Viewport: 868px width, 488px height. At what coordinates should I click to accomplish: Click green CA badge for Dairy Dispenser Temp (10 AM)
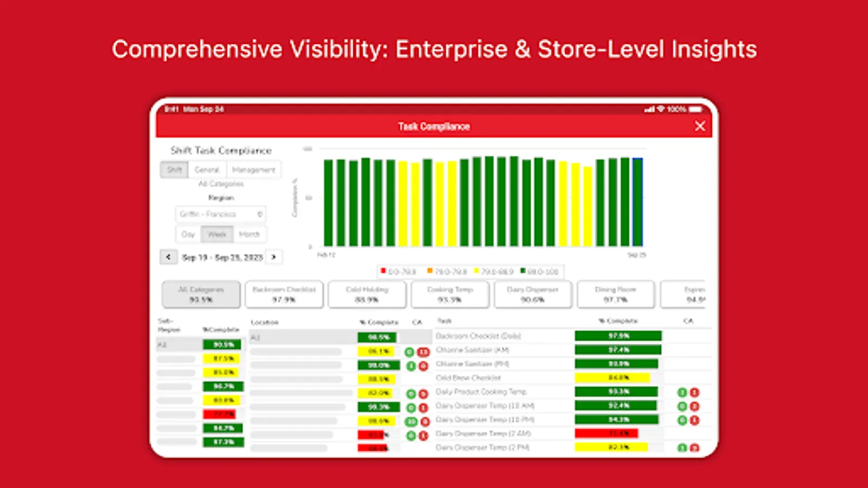coord(682,406)
